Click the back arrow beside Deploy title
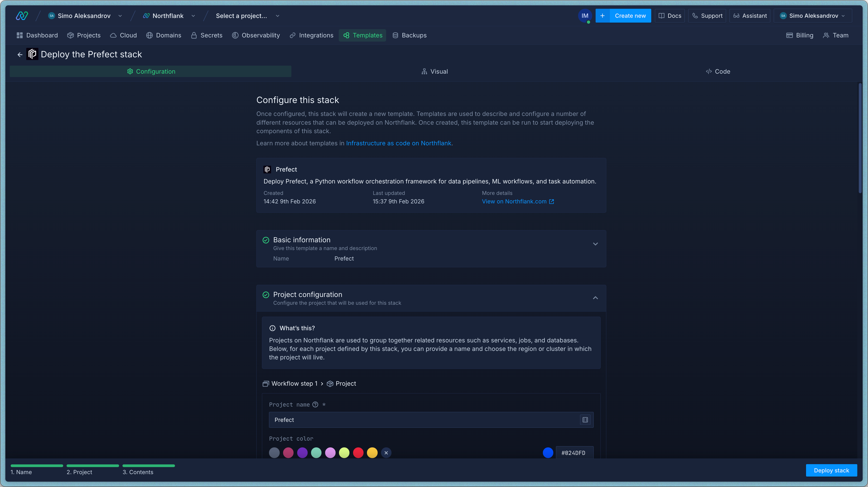Screen dimensions: 868x487 click(20, 55)
